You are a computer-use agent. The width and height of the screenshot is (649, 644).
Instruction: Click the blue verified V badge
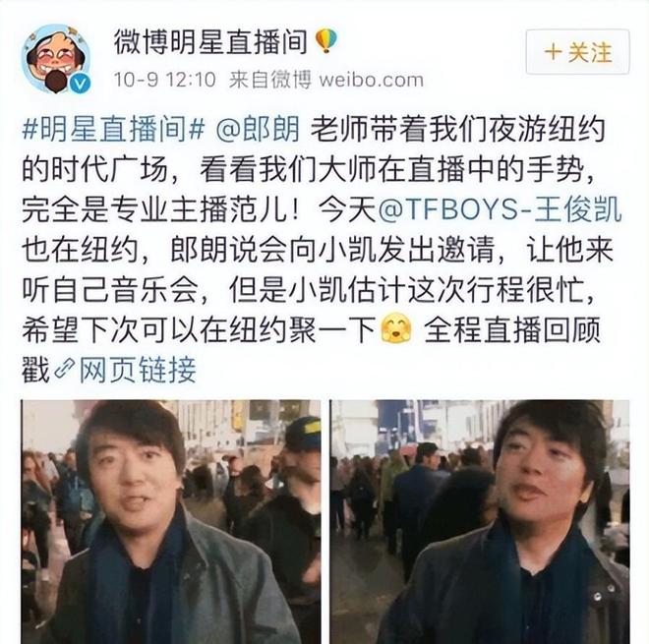pos(80,85)
